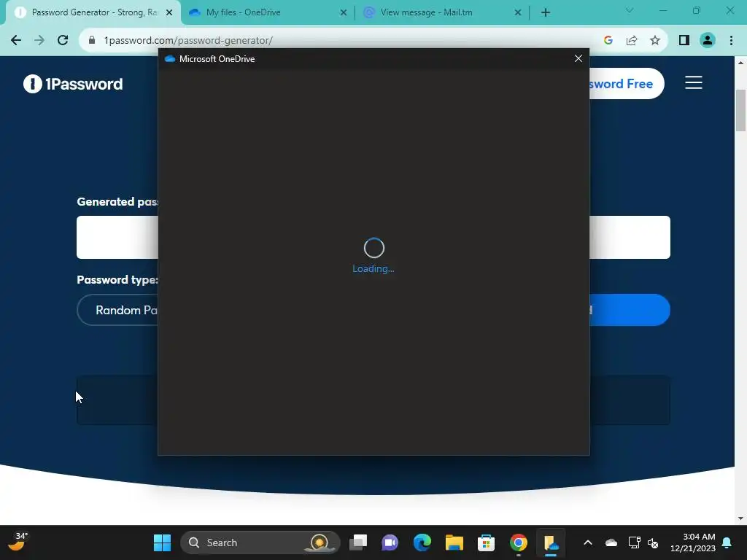The height and width of the screenshot is (560, 747).
Task: Go back to previous page
Action: pos(16,41)
